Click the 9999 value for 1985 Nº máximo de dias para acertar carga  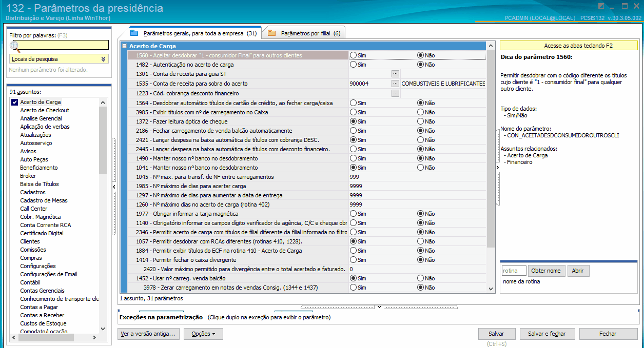click(356, 186)
